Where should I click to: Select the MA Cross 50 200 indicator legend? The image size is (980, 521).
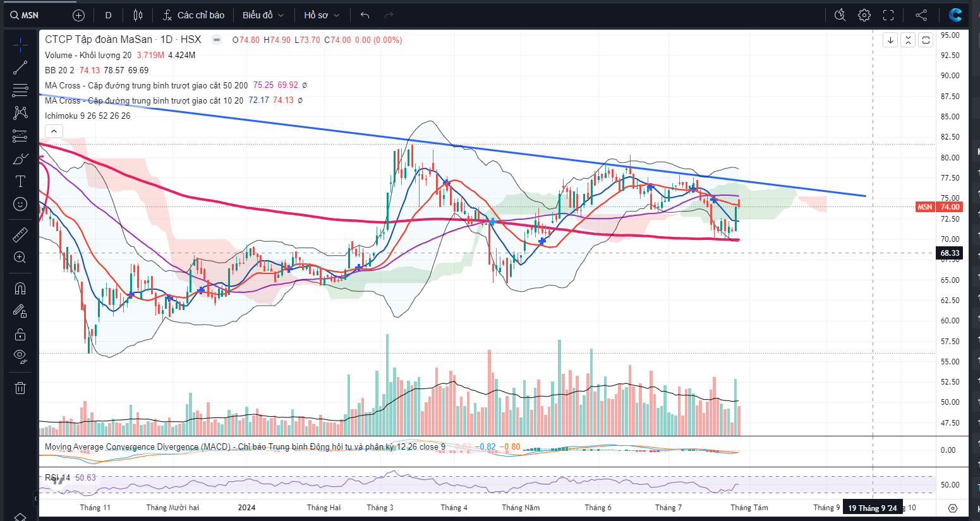pyautogui.click(x=146, y=85)
